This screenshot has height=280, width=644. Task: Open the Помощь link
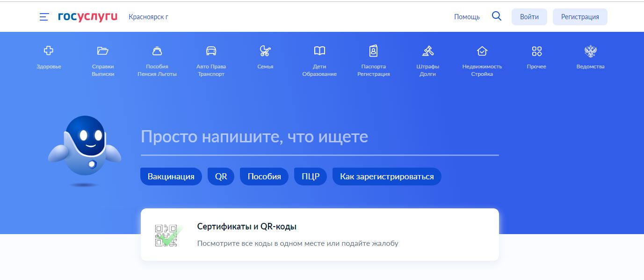(x=467, y=17)
